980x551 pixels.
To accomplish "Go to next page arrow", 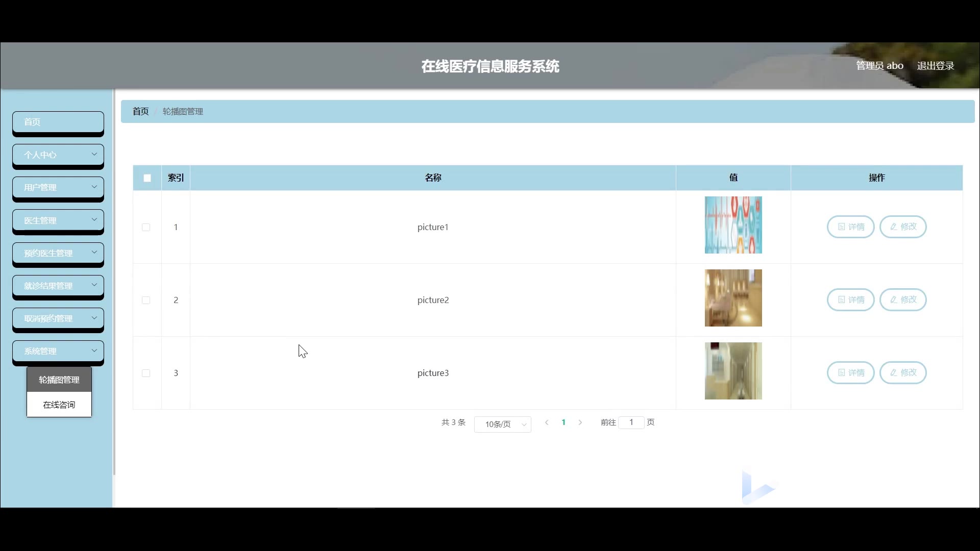I will (x=580, y=422).
